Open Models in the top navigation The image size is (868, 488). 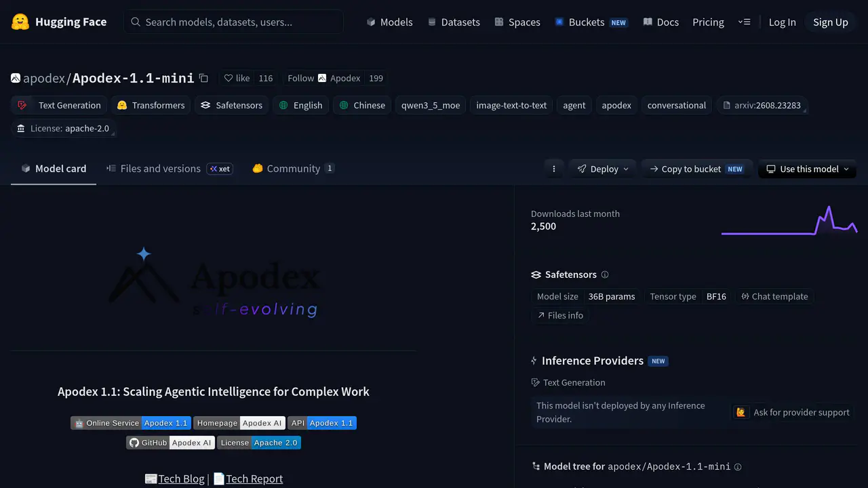click(x=389, y=22)
